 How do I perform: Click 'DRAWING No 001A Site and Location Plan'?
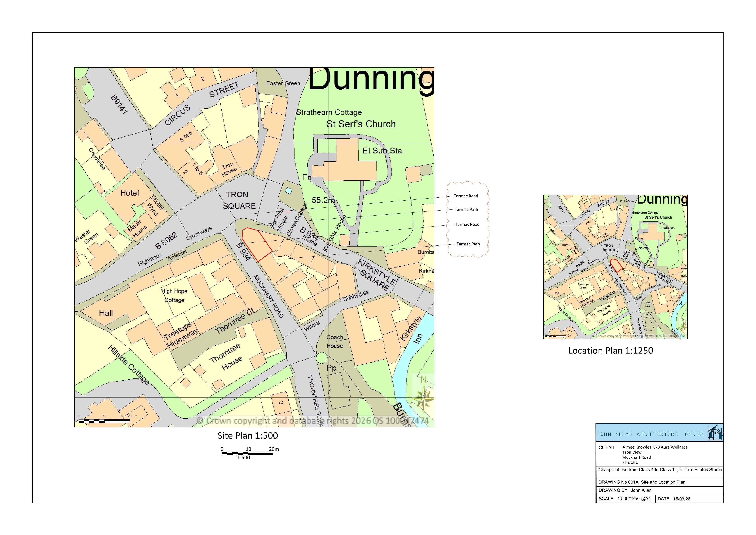coord(642,482)
